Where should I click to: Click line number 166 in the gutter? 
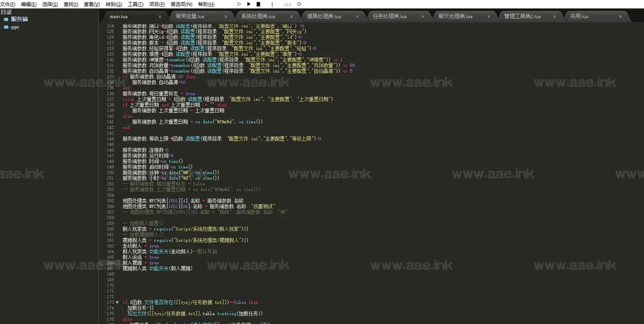click(110, 263)
